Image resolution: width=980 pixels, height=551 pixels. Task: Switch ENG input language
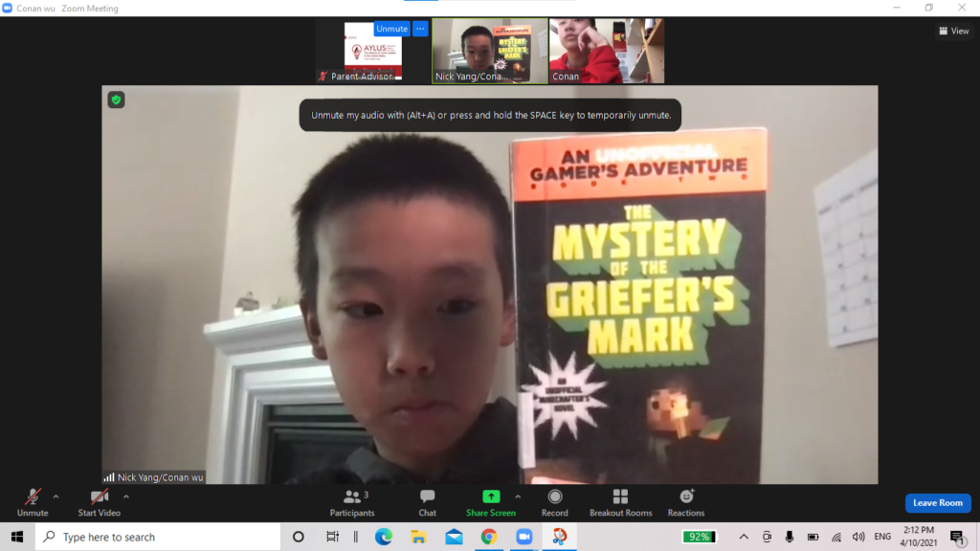tap(882, 537)
